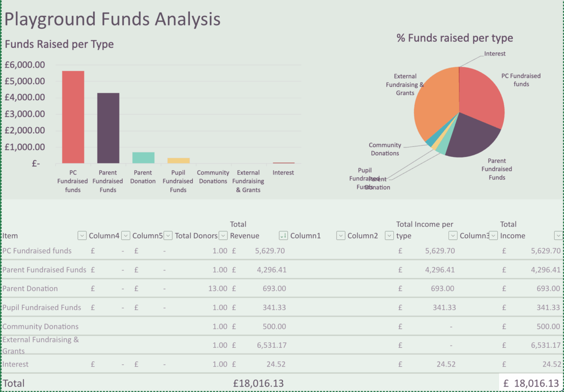This screenshot has height=392, width=564.
Task: Open the Column3 filter dropdown
Action: [493, 235]
